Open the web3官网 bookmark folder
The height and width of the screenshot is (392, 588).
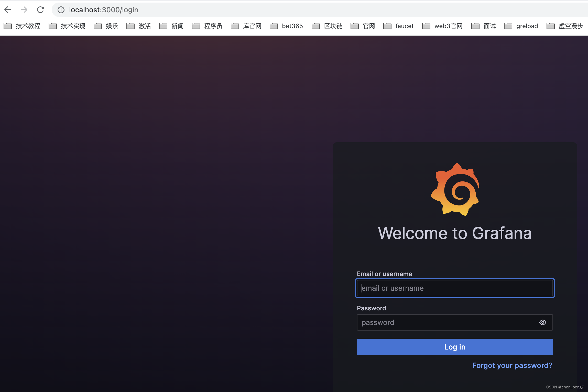coord(442,26)
